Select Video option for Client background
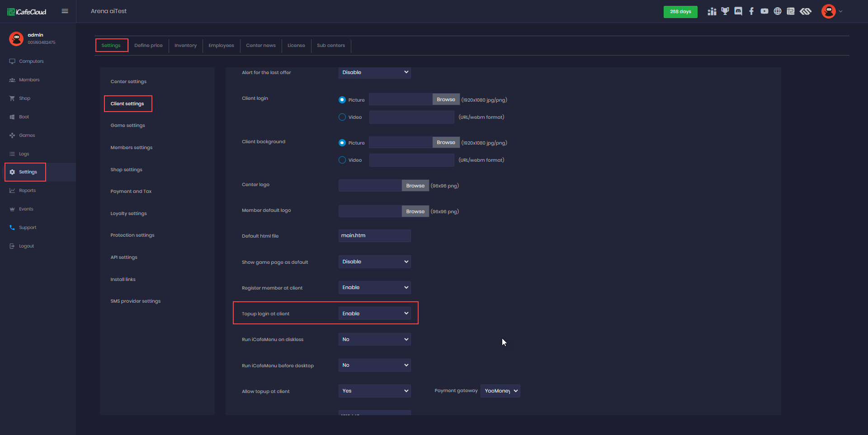868x435 pixels. 342,160
